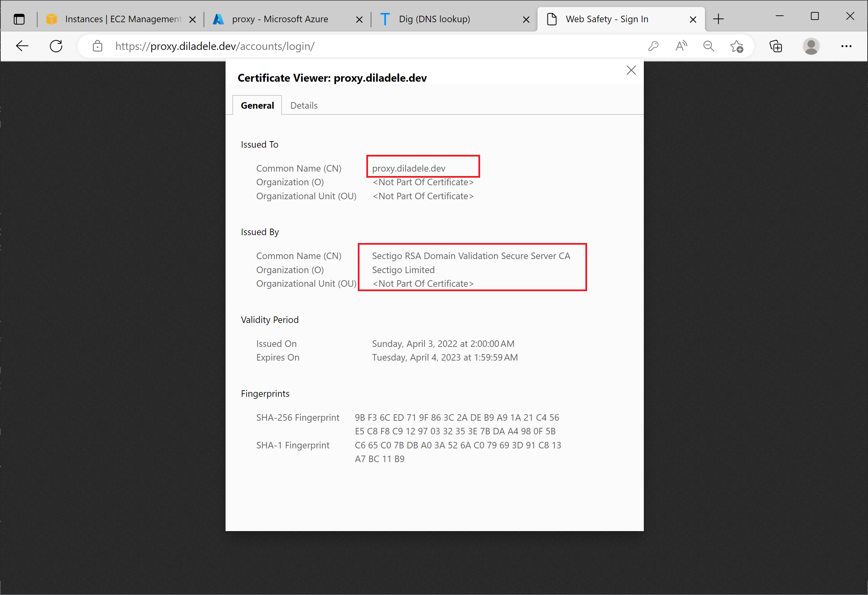
Task: Select the General certificate tab
Action: point(257,105)
